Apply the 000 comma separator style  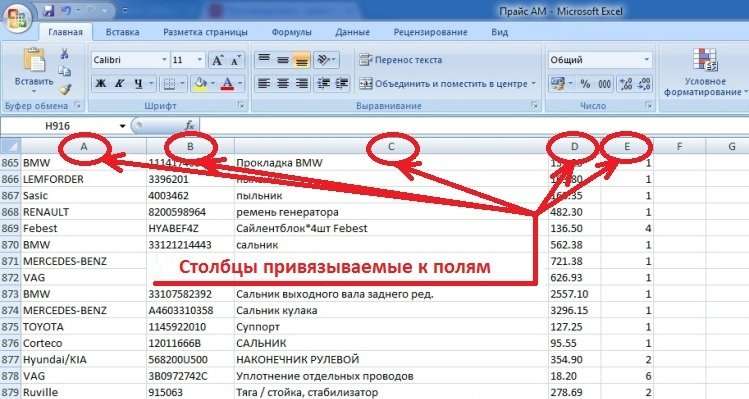tap(604, 84)
